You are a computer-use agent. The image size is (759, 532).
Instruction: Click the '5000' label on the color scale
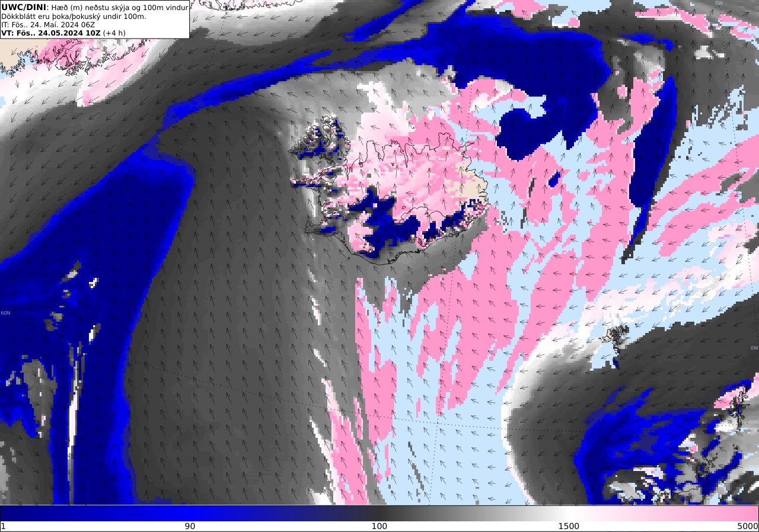pos(747,526)
